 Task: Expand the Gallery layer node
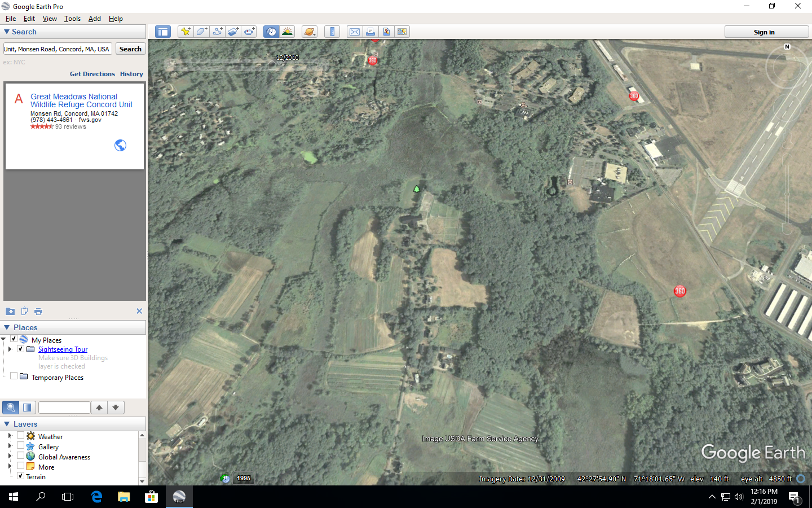point(10,446)
